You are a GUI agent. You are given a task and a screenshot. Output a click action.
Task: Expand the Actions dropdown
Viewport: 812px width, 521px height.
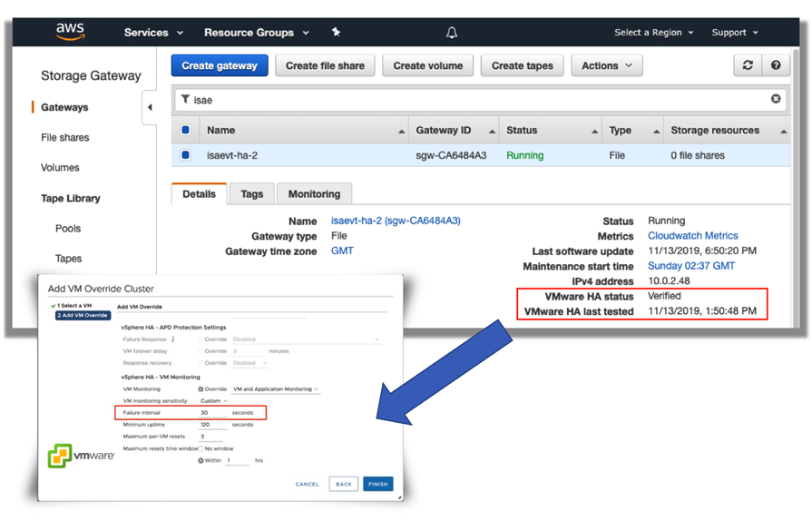[607, 65]
